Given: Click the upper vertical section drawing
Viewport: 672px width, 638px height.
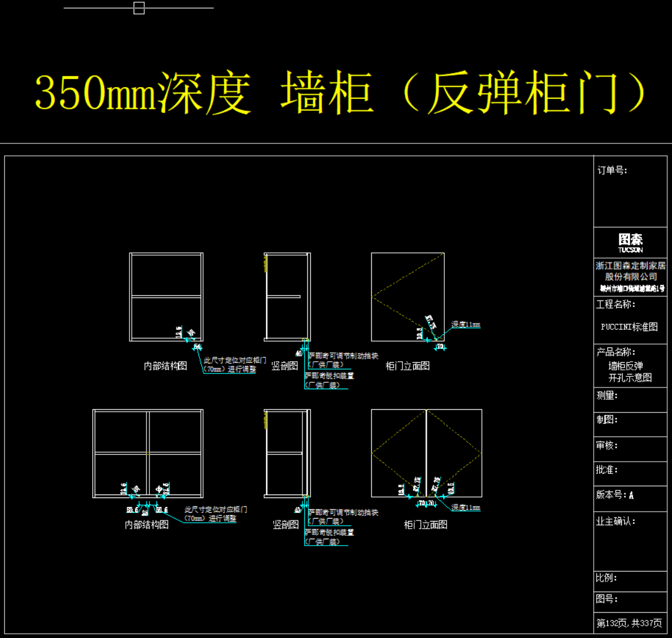Looking at the screenshot, I should tap(287, 297).
